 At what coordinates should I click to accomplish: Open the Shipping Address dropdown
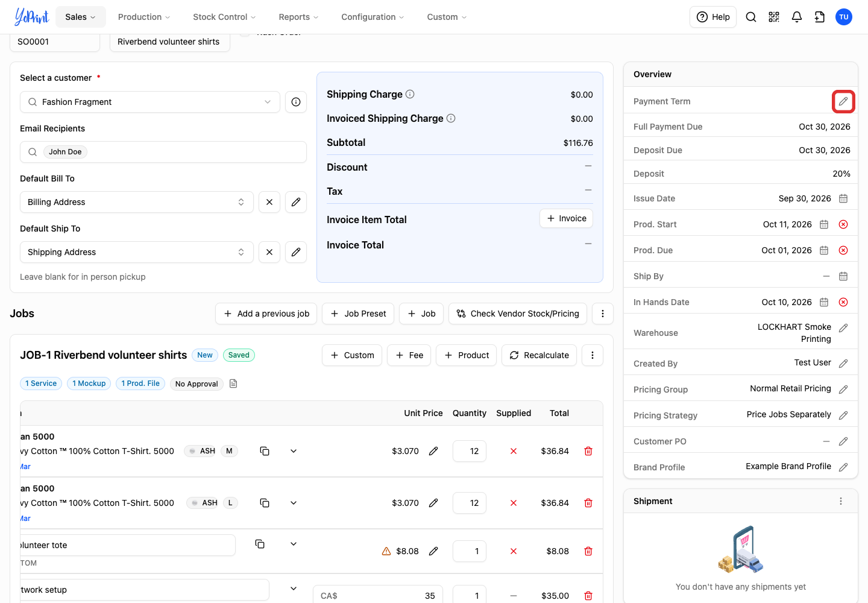[x=137, y=252]
